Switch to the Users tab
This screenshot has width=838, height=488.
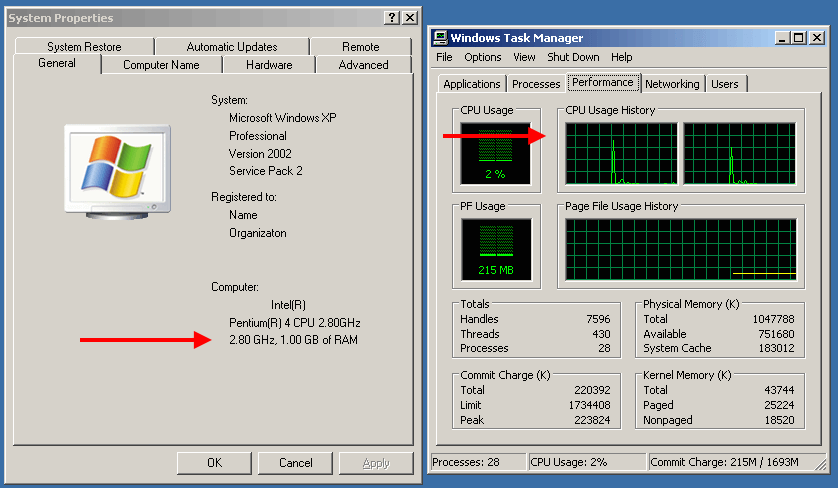coord(725,84)
